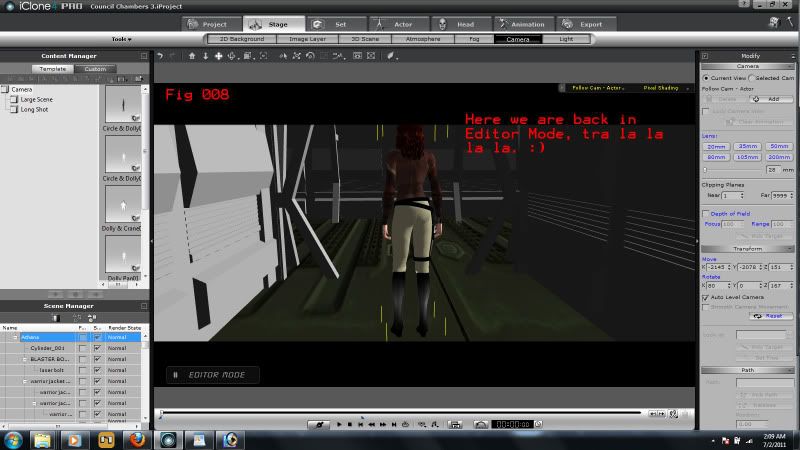Open the file explorer folder taskbar icon
The height and width of the screenshot is (450, 800).
(x=43, y=440)
